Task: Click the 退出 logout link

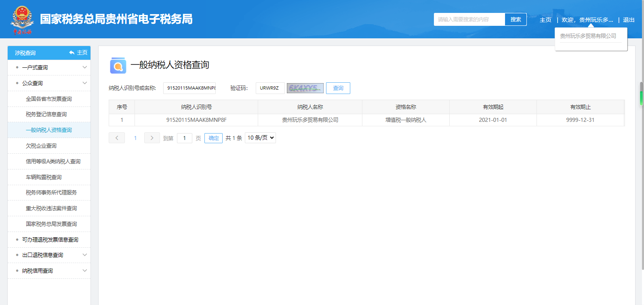Action: tap(629, 20)
